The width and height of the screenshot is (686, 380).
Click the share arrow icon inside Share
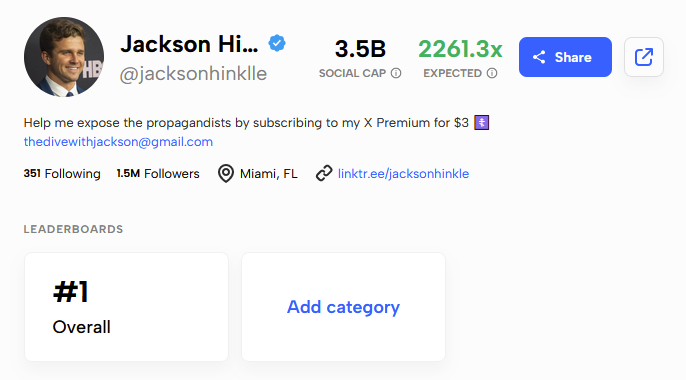[x=539, y=57]
